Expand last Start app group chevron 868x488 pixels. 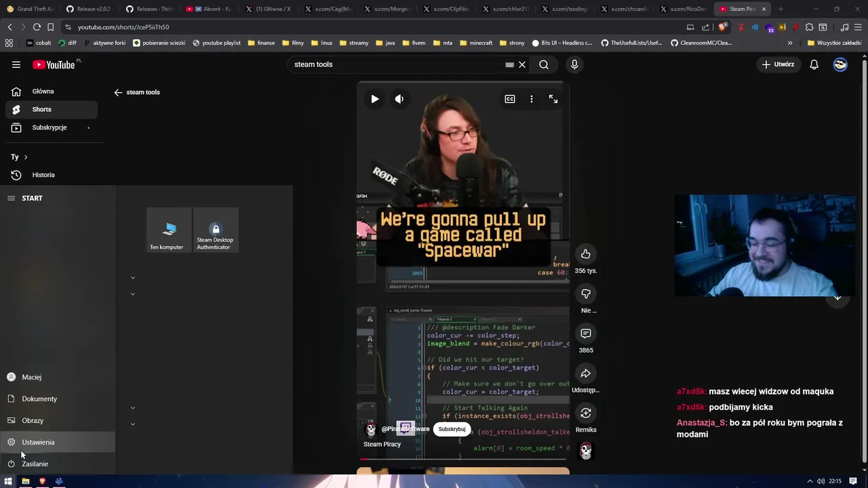[133, 424]
